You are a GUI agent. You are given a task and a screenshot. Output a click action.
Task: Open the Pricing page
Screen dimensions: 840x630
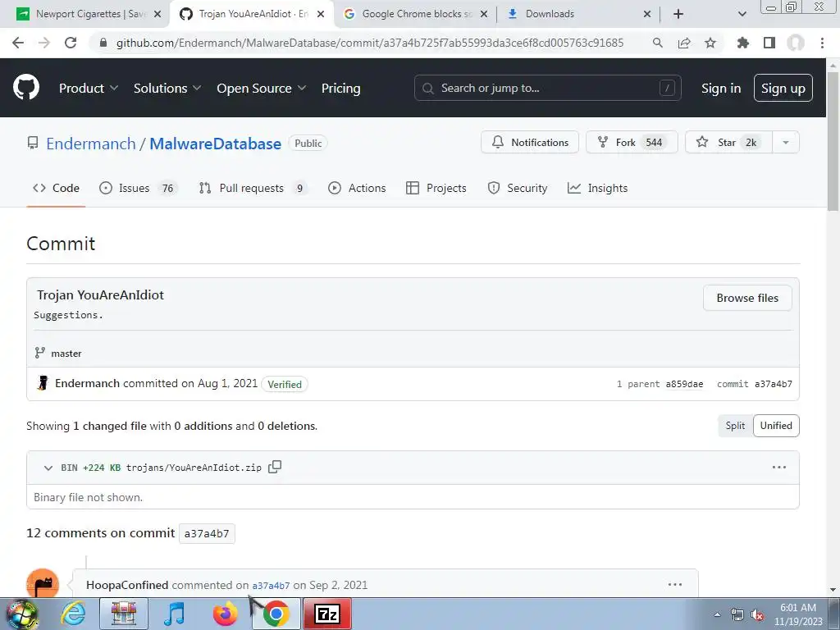(x=340, y=89)
